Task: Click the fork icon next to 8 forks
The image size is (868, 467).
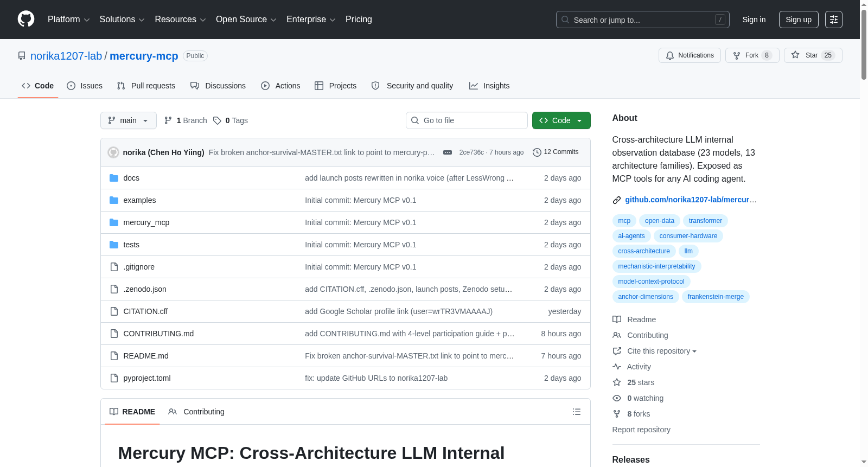Action: click(617, 414)
